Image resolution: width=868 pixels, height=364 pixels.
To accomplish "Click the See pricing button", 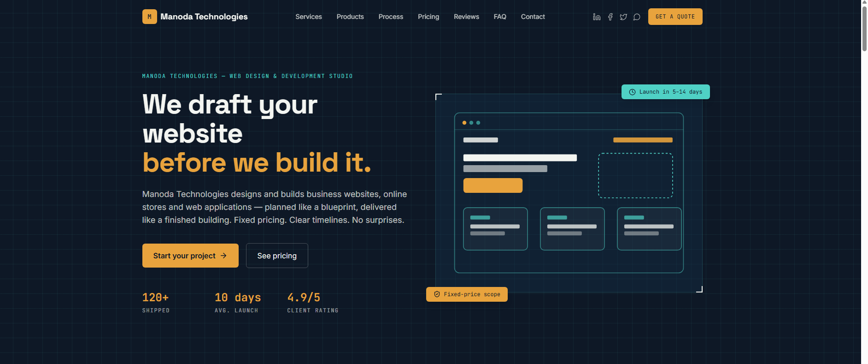I will coord(277,256).
